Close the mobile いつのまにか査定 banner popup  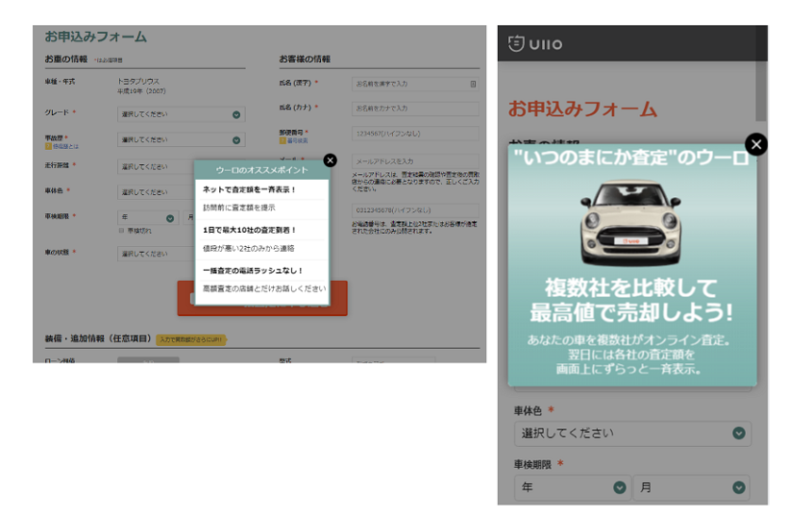tap(757, 144)
